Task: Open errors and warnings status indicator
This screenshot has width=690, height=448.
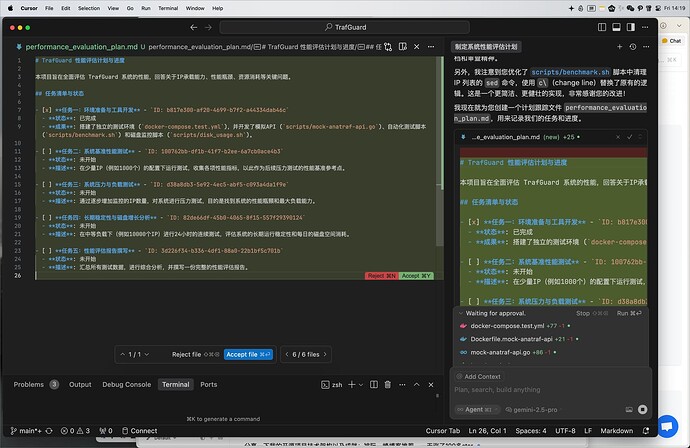Action: coord(75,431)
